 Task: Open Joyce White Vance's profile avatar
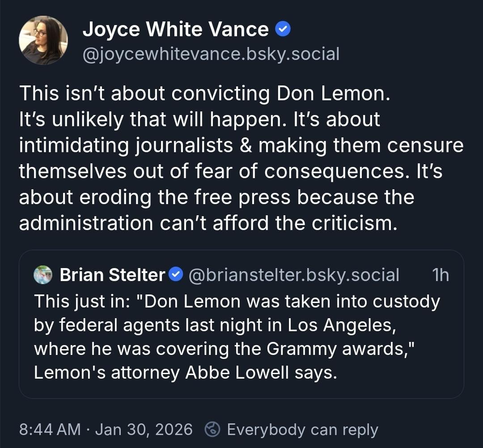(x=43, y=40)
